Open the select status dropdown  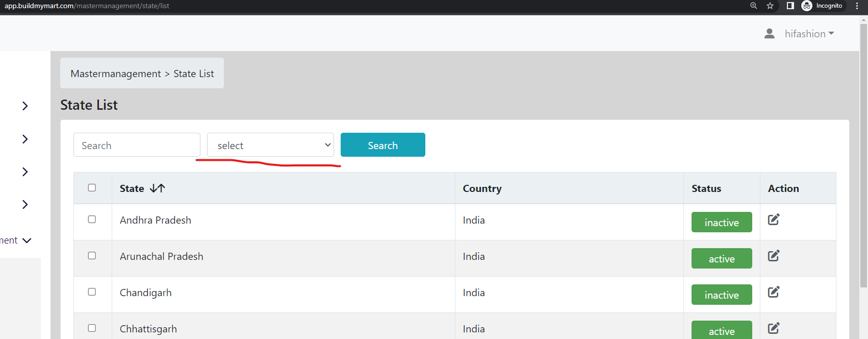pos(270,145)
